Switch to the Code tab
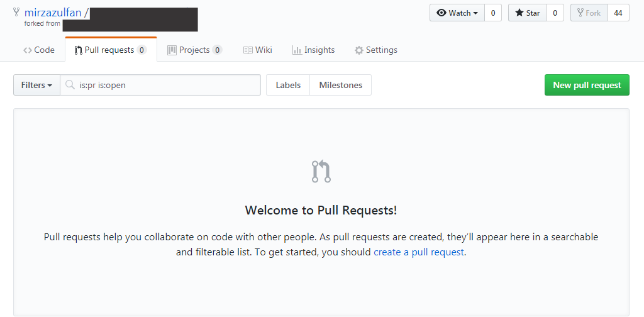Image resolution: width=644 pixels, height=317 pixels. pos(38,50)
